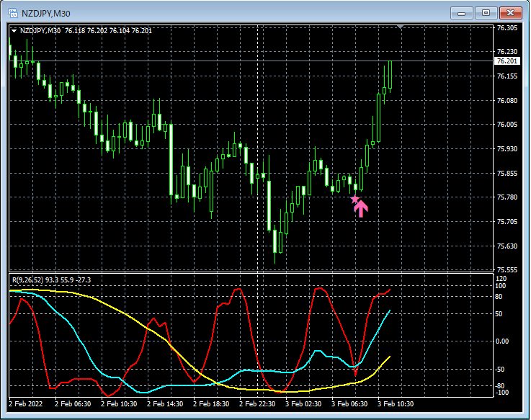
Task: Click the 2 Feb 2022 time label
Action: point(26,403)
